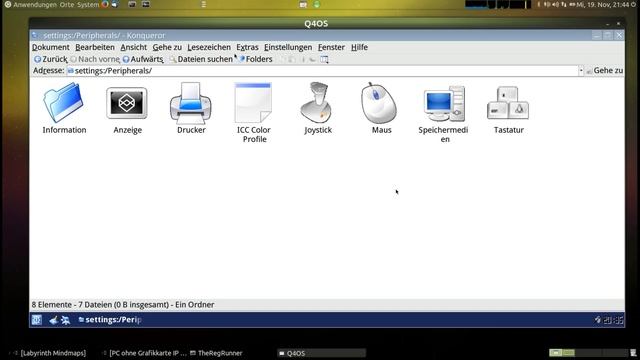Go back with the Zurück button

click(x=51, y=59)
